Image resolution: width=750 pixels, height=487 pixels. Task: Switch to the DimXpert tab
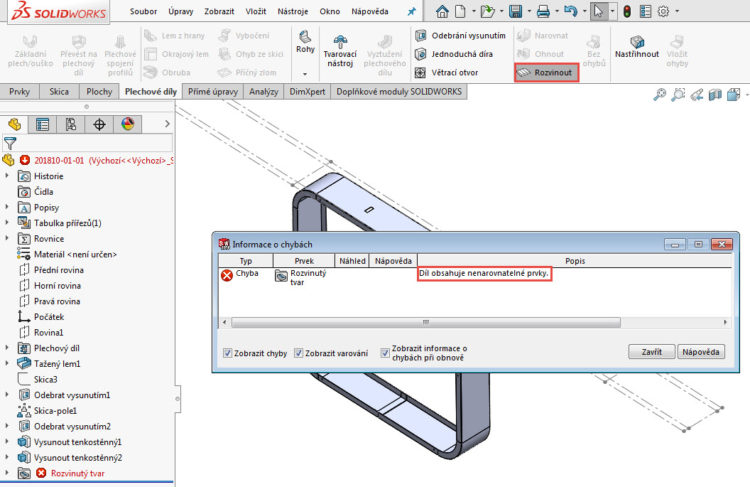[307, 91]
